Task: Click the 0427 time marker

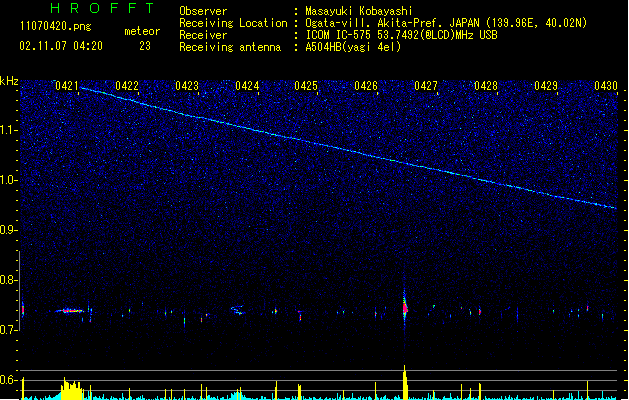Action: pos(426,86)
